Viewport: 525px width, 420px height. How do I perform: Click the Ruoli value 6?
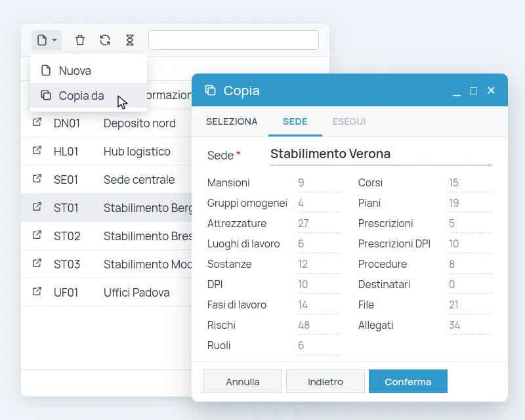point(320,346)
